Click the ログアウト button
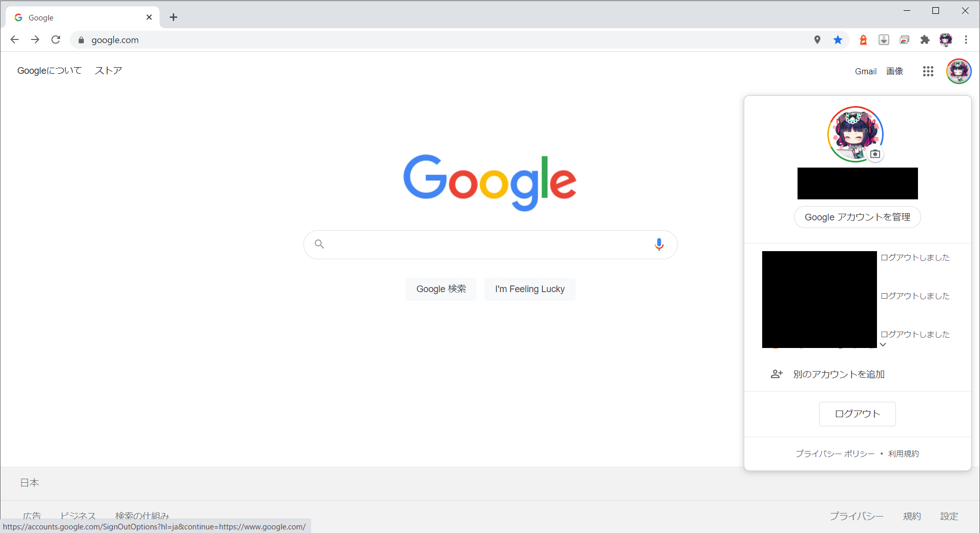The height and width of the screenshot is (533, 980). pyautogui.click(x=857, y=414)
